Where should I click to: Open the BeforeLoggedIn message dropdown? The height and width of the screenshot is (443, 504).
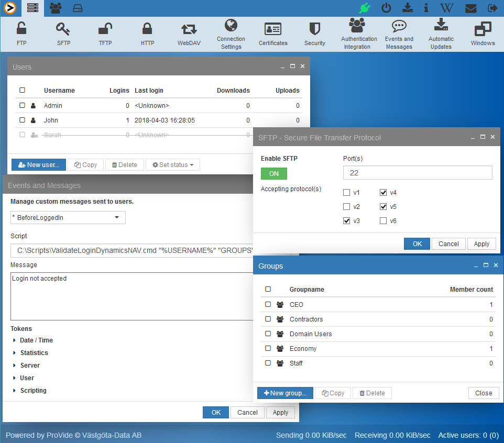(68, 217)
